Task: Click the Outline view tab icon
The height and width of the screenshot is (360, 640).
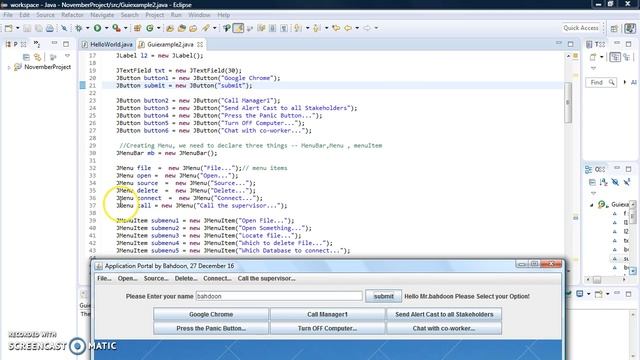Action: pyautogui.click(x=589, y=169)
